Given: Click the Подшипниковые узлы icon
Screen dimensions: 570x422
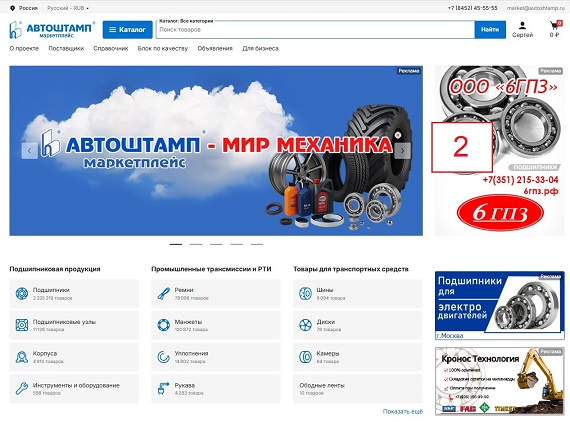Looking at the screenshot, I should click(x=22, y=325).
